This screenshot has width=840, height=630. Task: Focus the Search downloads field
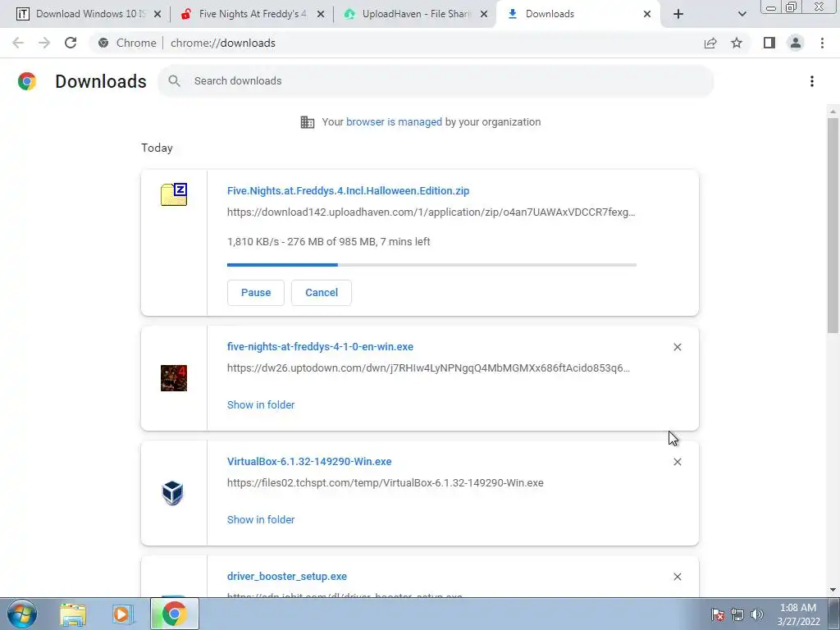tap(436, 81)
